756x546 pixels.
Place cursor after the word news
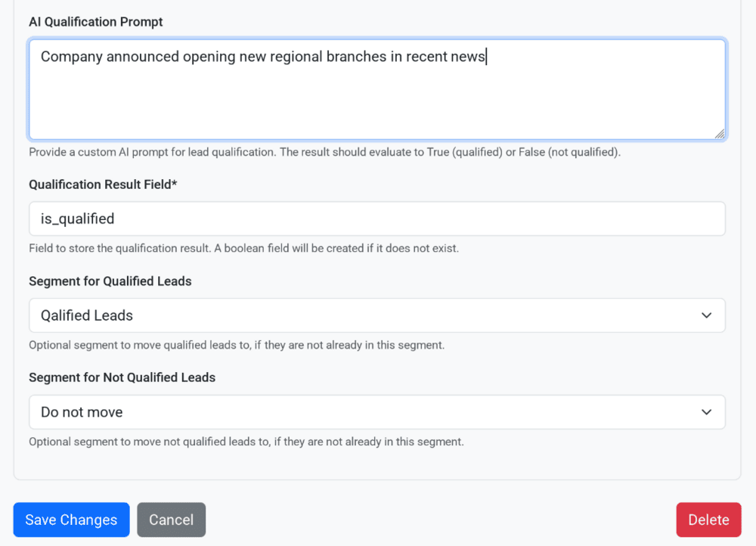(485, 56)
